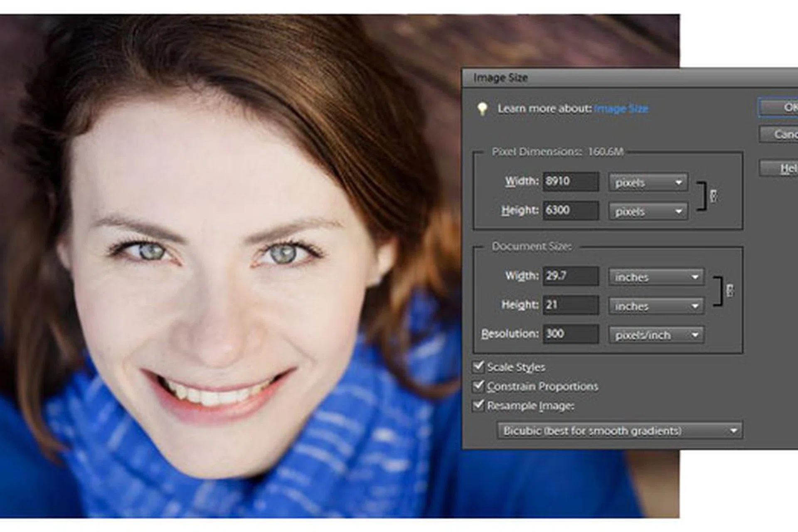Viewport: 798px width, 532px height.
Task: Click the pixel Height field showing 6300
Action: 570,210
